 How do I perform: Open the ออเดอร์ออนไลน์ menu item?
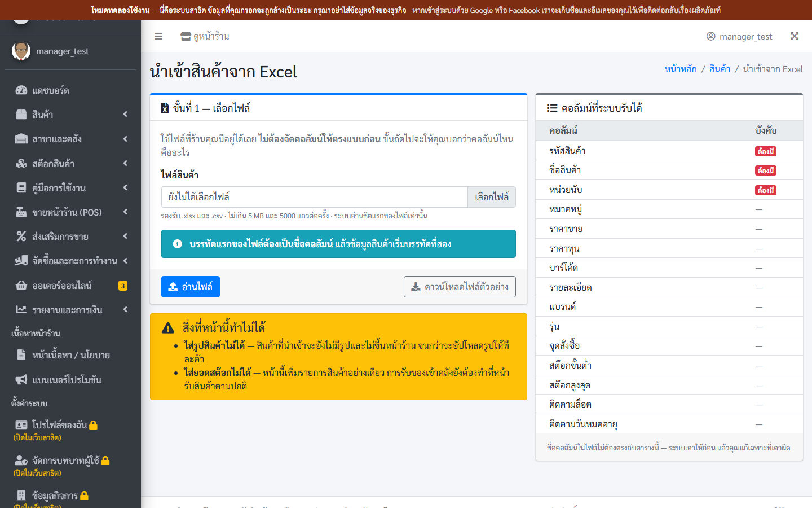click(70, 286)
